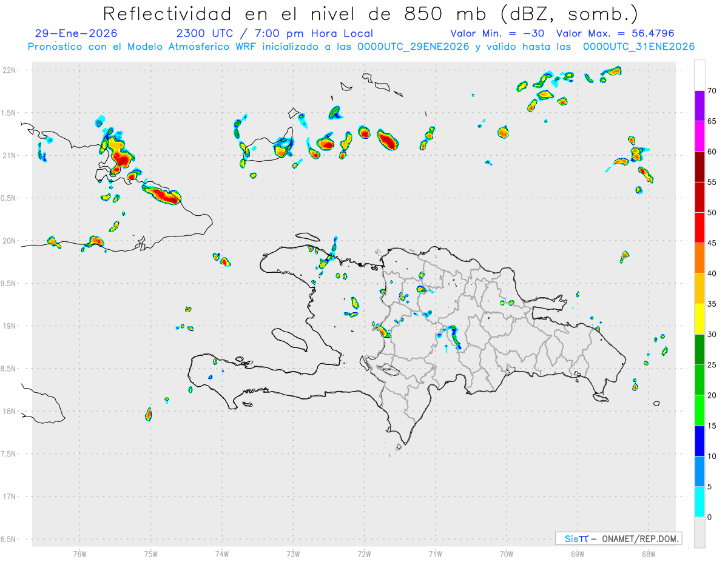This screenshot has height=562, width=728.
Task: Click the 'Valor Max. = 56.4796' text
Action: tap(615, 33)
